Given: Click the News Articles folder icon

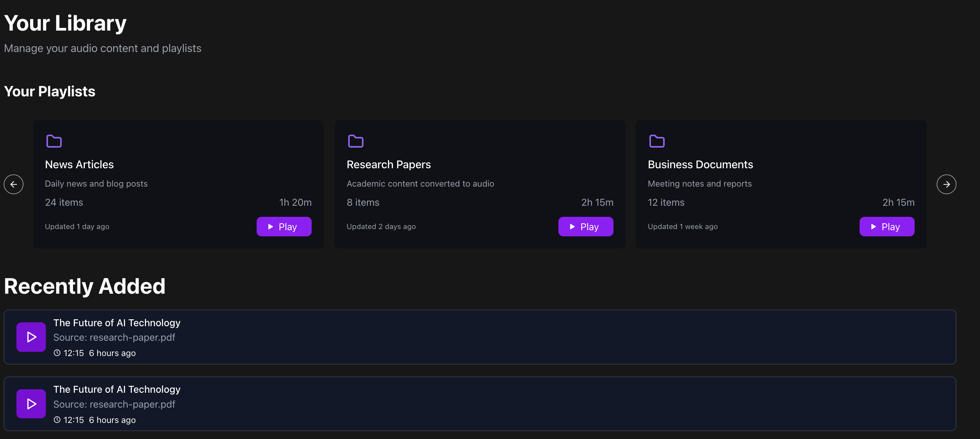Looking at the screenshot, I should [x=54, y=141].
